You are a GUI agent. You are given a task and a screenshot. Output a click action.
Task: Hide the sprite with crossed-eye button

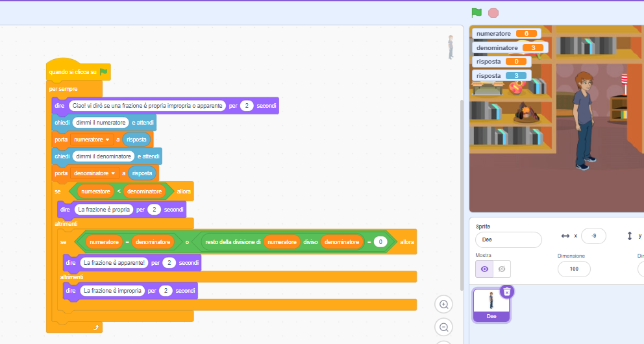pyautogui.click(x=501, y=269)
